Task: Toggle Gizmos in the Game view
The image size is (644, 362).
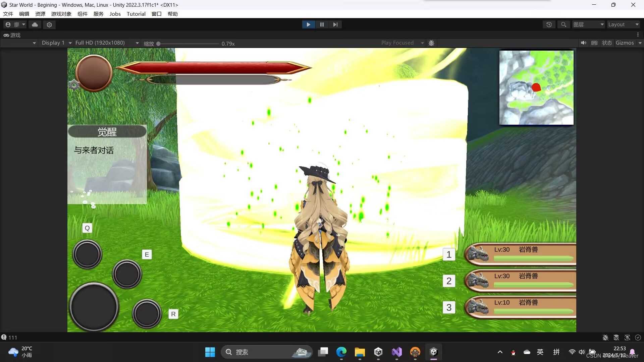Action: 625,43
